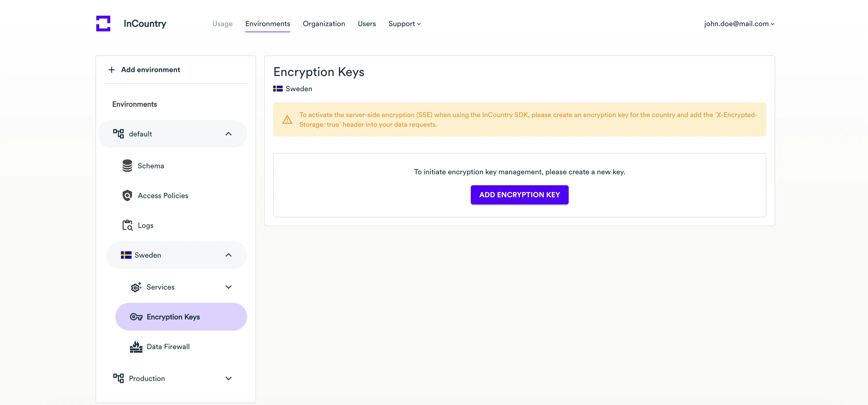The height and width of the screenshot is (405, 868).
Task: Click the warning triangle in the banner
Action: [287, 119]
